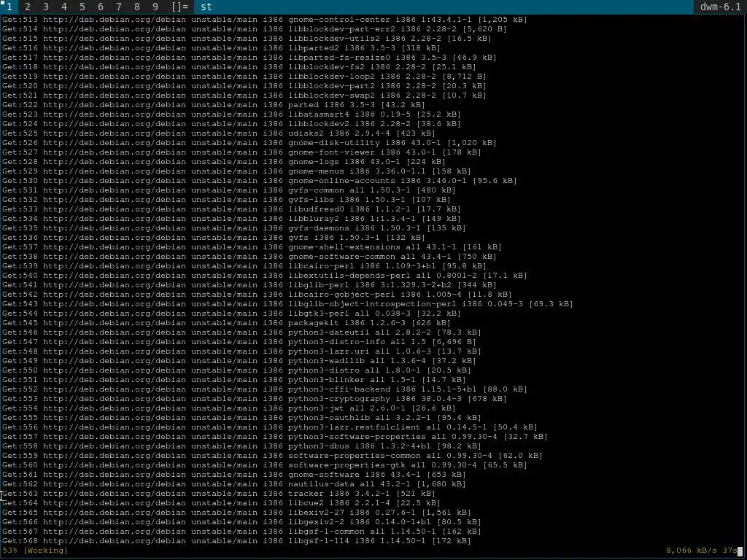Select the software-properties-gtk line Get:560
This screenshot has width=747, height=560.
[x=264, y=465]
